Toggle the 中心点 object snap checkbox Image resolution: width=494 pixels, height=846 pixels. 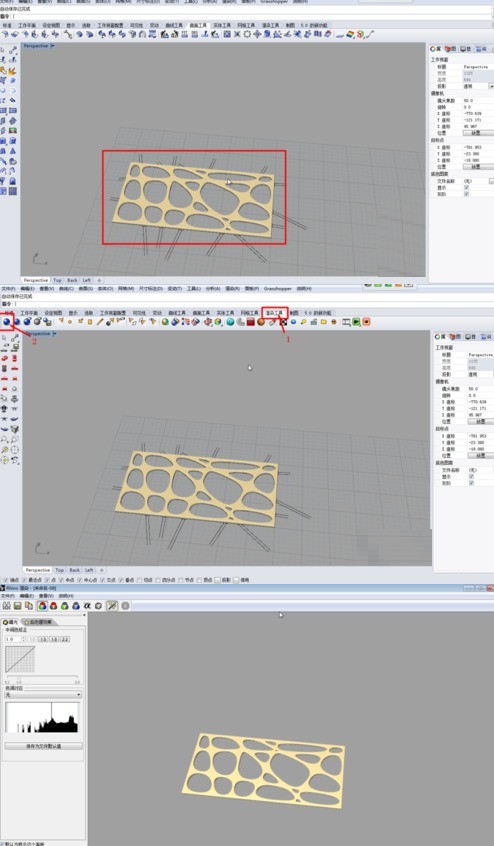[80, 580]
